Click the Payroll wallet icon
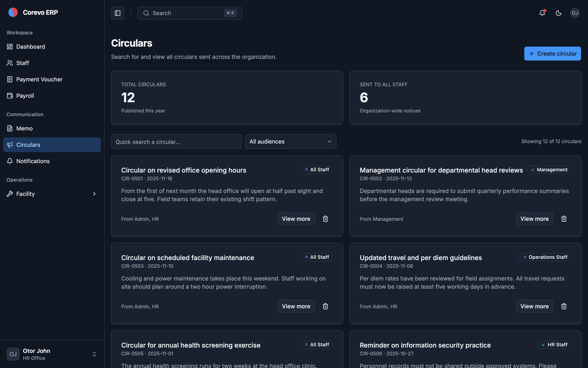588x368 pixels. tap(10, 96)
